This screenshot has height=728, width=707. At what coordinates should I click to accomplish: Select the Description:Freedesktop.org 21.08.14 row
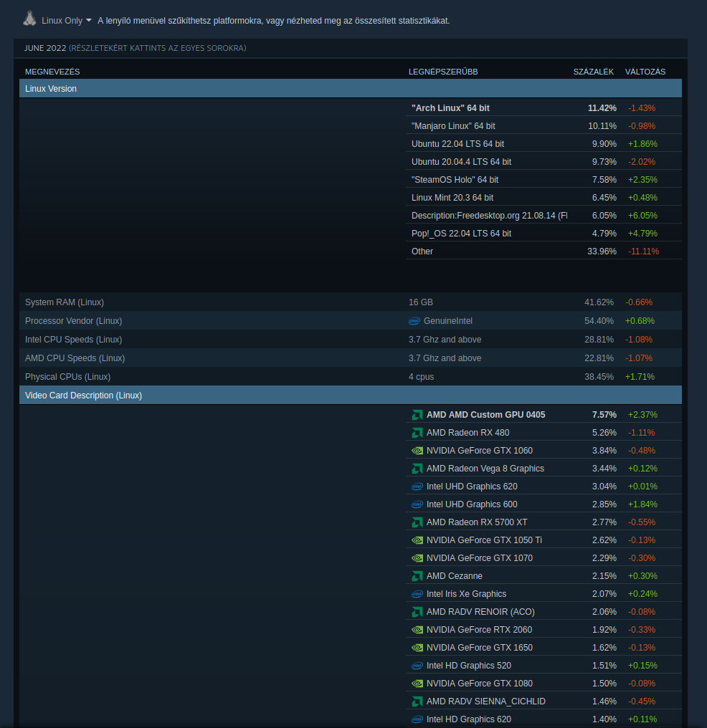pyautogui.click(x=544, y=216)
